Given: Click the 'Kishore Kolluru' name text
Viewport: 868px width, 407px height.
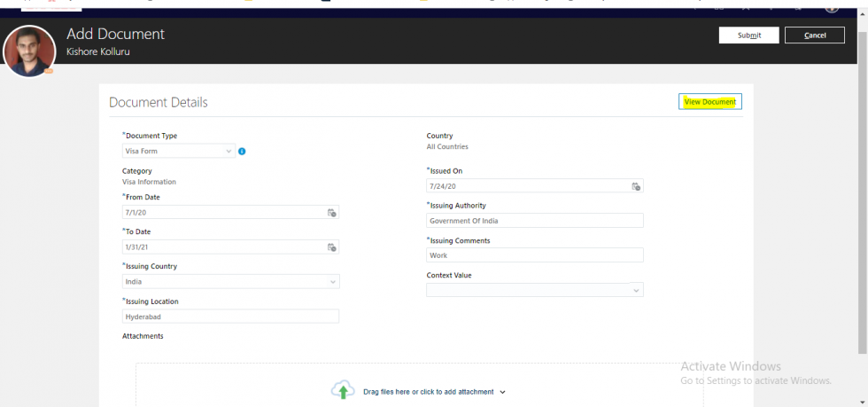Looking at the screenshot, I should click(98, 51).
